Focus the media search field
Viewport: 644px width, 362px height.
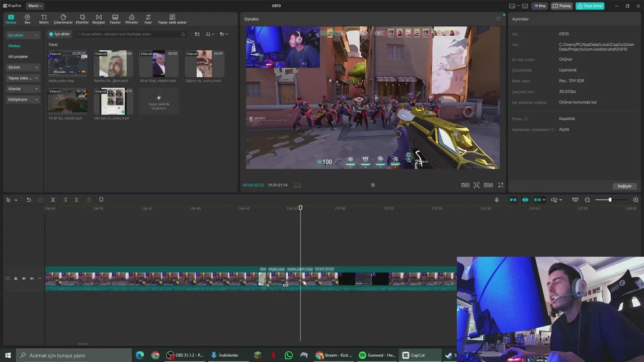(x=131, y=34)
